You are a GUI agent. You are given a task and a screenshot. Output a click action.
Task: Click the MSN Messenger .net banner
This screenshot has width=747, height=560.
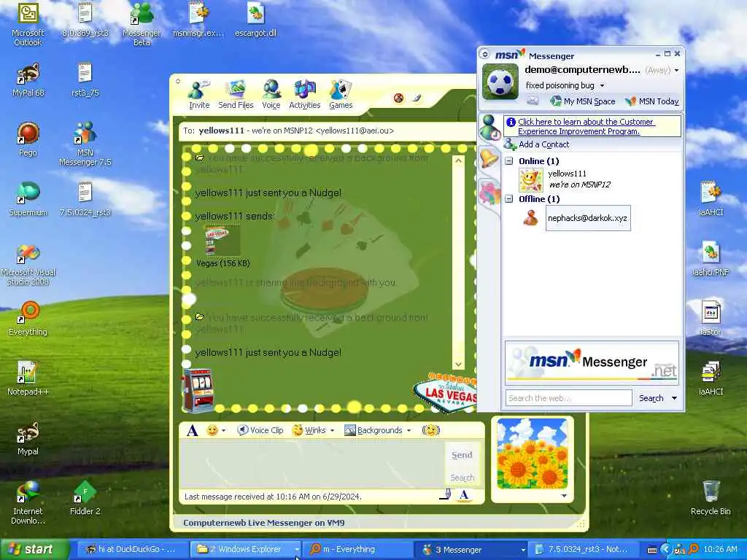click(592, 363)
